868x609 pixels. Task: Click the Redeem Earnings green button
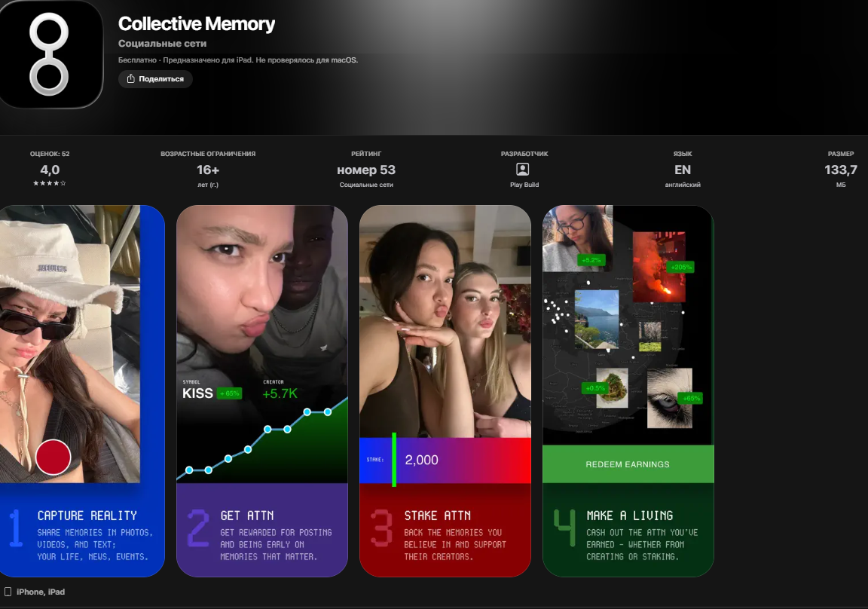pyautogui.click(x=628, y=464)
